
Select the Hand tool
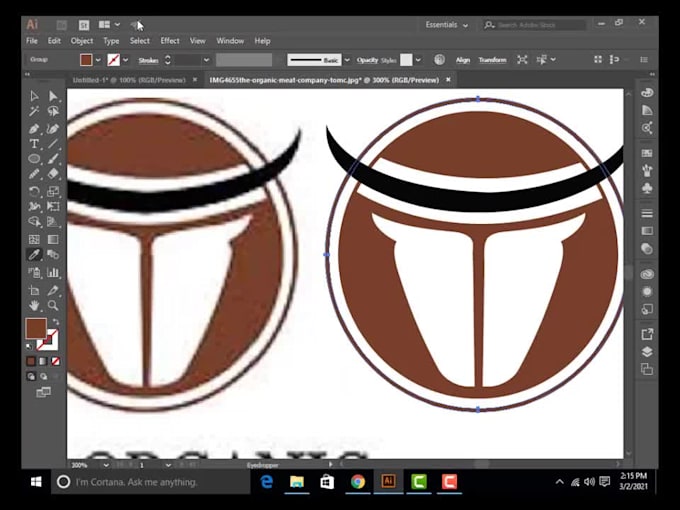pos(34,304)
